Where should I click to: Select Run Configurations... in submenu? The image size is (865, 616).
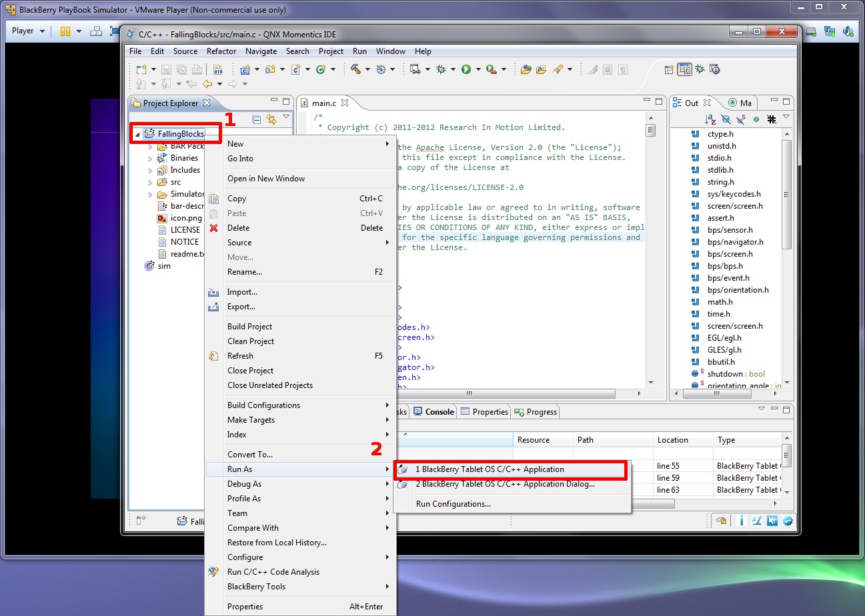click(x=512, y=504)
